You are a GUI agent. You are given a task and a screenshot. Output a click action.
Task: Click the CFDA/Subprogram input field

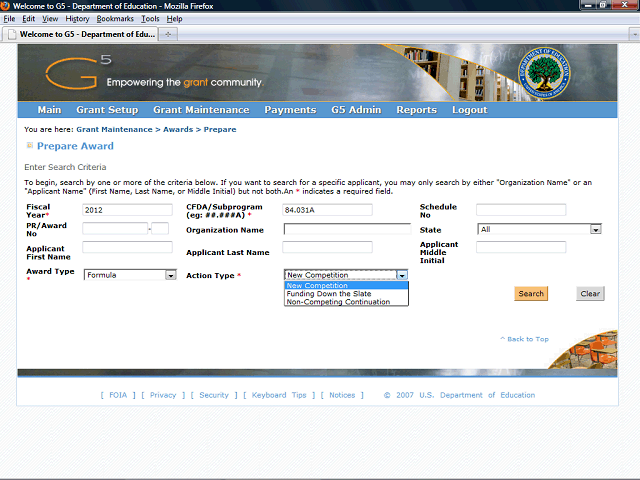327,210
